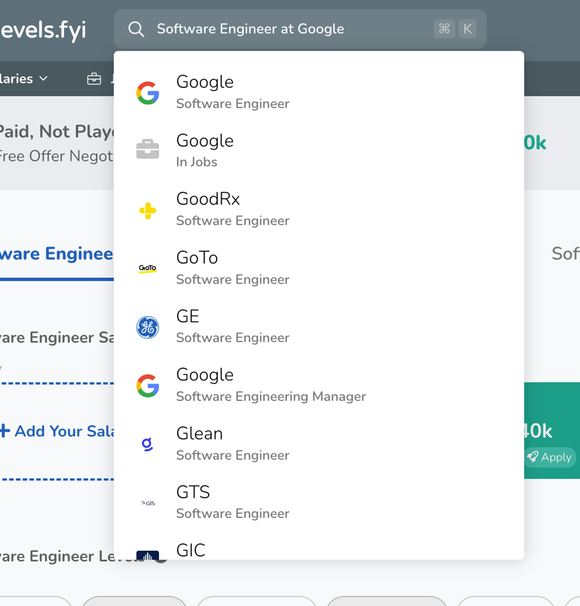This screenshot has width=580, height=606.
Task: Select the Google In Jobs suggestion
Action: click(x=319, y=151)
